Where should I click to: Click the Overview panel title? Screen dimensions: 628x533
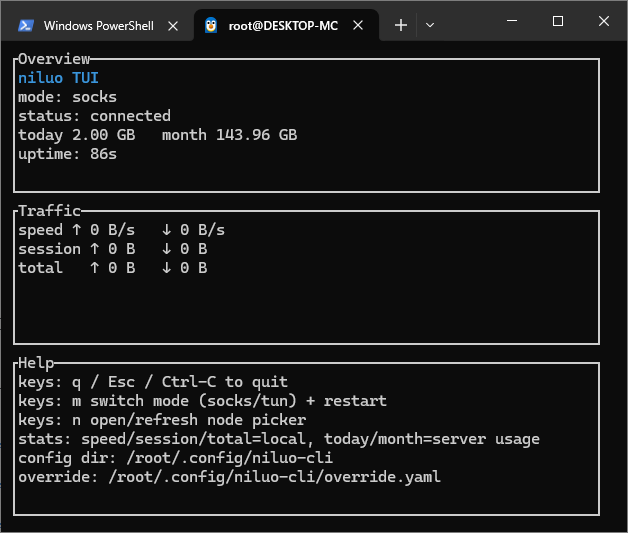[54, 59]
